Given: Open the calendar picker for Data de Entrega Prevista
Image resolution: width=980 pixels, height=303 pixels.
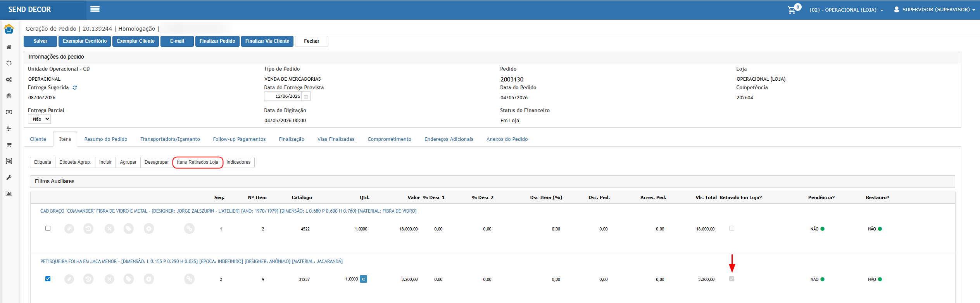Looking at the screenshot, I should 306,97.
